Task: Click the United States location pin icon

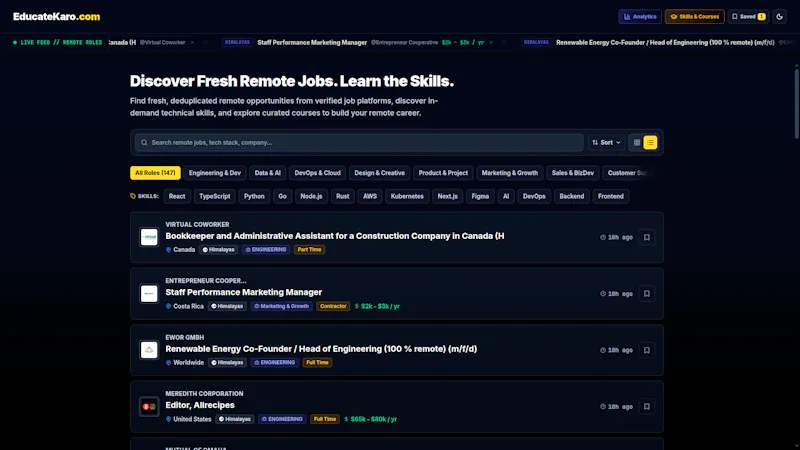Action: 168,419
